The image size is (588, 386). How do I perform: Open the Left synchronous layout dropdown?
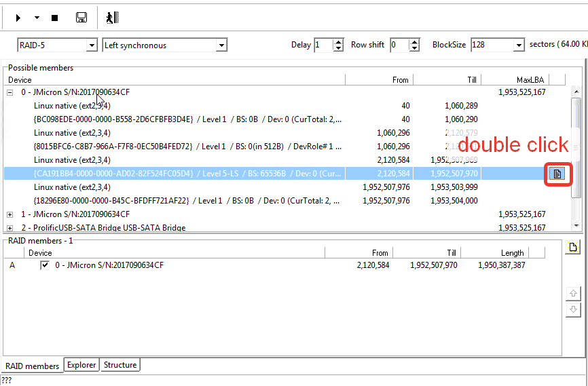tap(221, 45)
